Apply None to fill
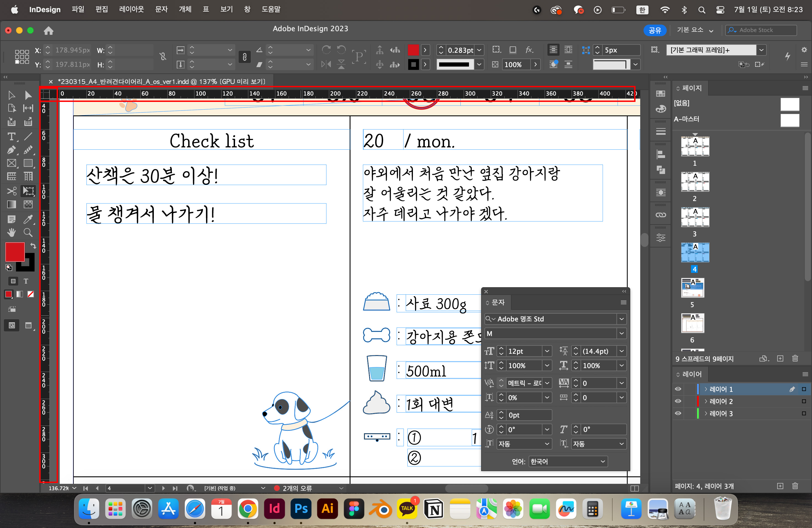Viewport: 812px width, 528px height. coord(31,294)
